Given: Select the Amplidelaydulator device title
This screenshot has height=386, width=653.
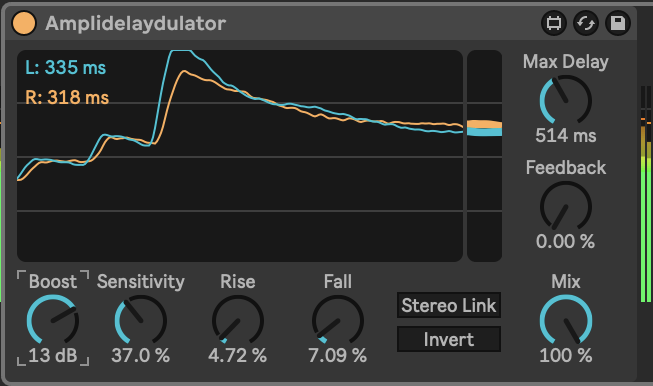Looking at the screenshot, I should (135, 23).
